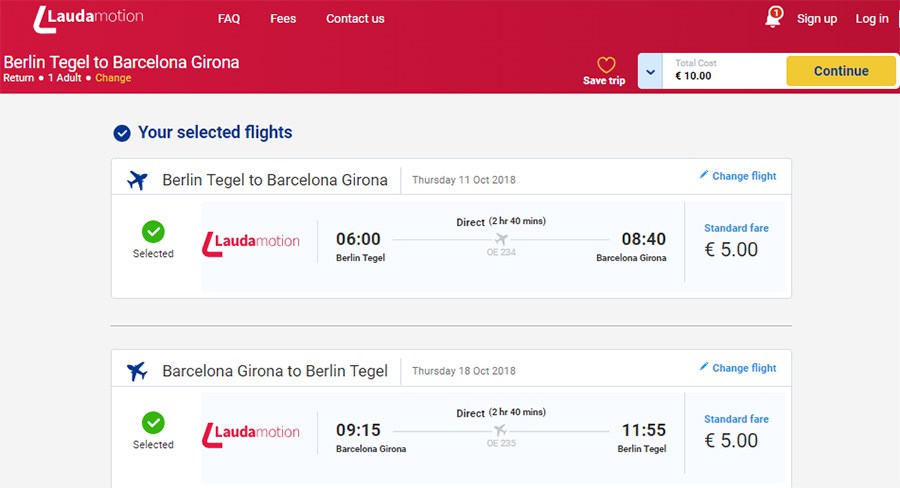Click the Save trip heart icon

[x=605, y=65]
